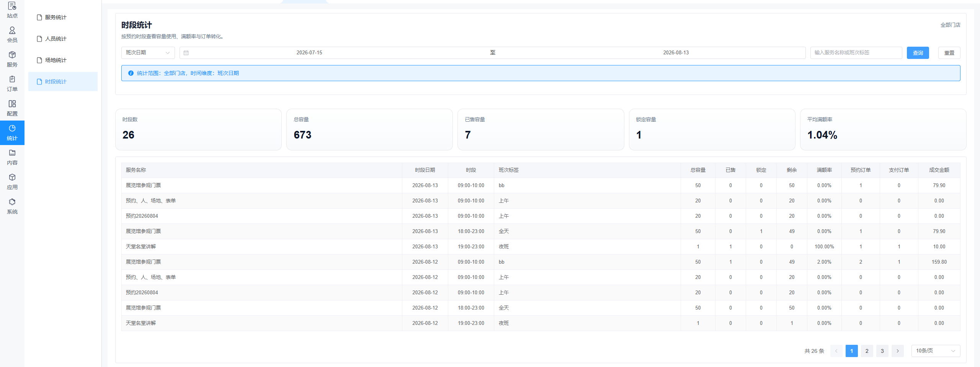Click the 剩余 column header
Image resolution: width=980 pixels, height=367 pixels.
click(x=792, y=170)
